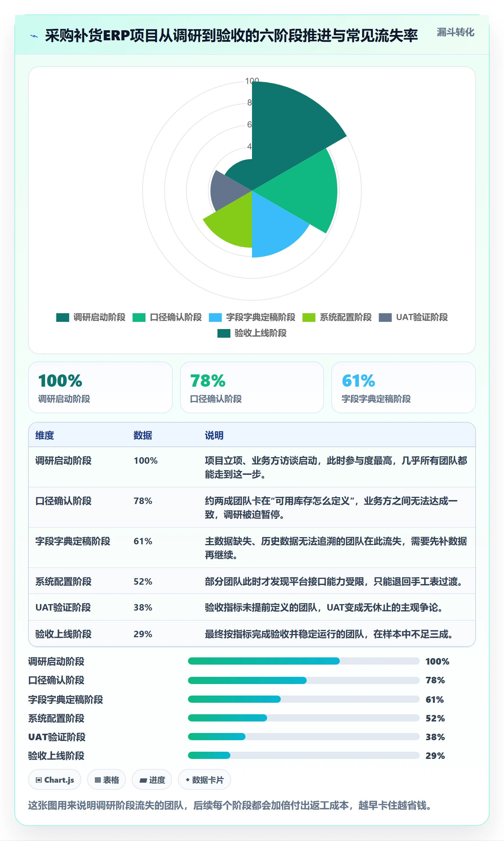Screen dimensions: 504x841
Task: Select the 字段字典定稿阶段 table row name
Action: tap(73, 541)
